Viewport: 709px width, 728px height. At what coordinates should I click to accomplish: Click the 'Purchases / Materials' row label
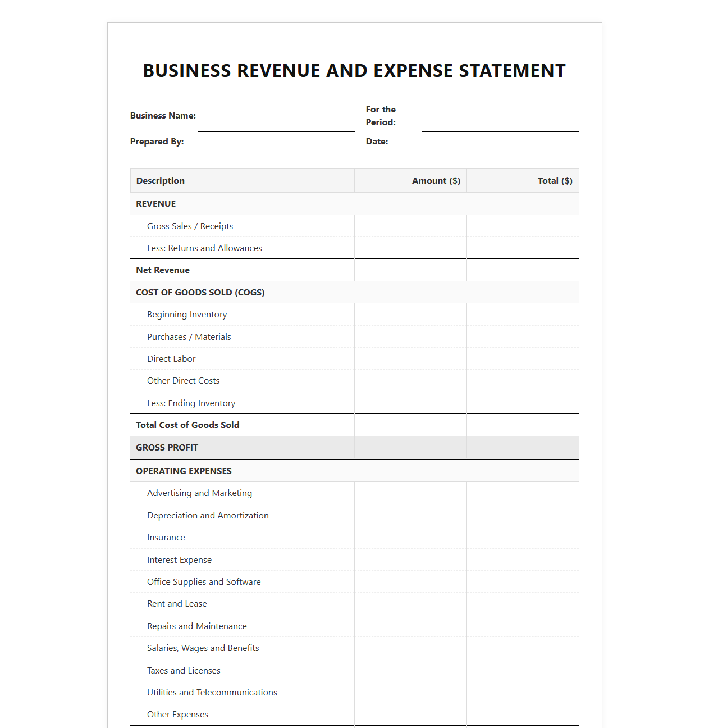[x=189, y=337]
